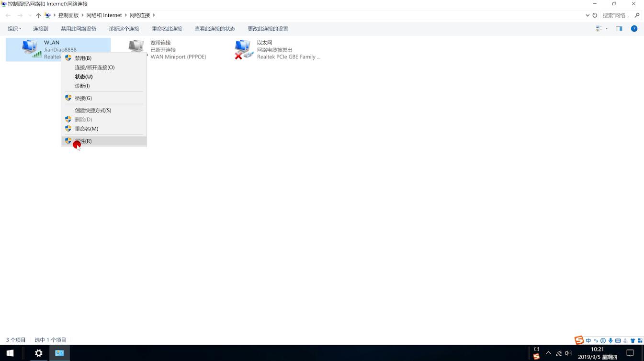Open the IME toolbox grid icon
The width and height of the screenshot is (644, 361).
coord(640,341)
